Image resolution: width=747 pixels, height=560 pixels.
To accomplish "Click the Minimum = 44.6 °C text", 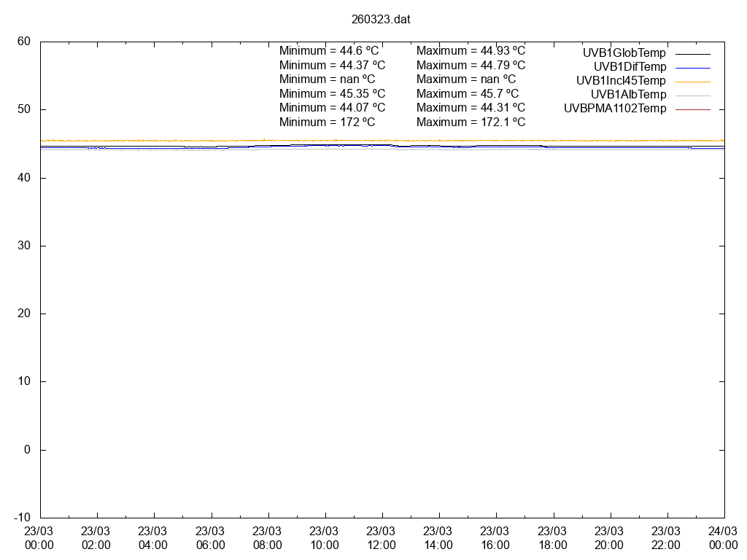I will pos(329,51).
